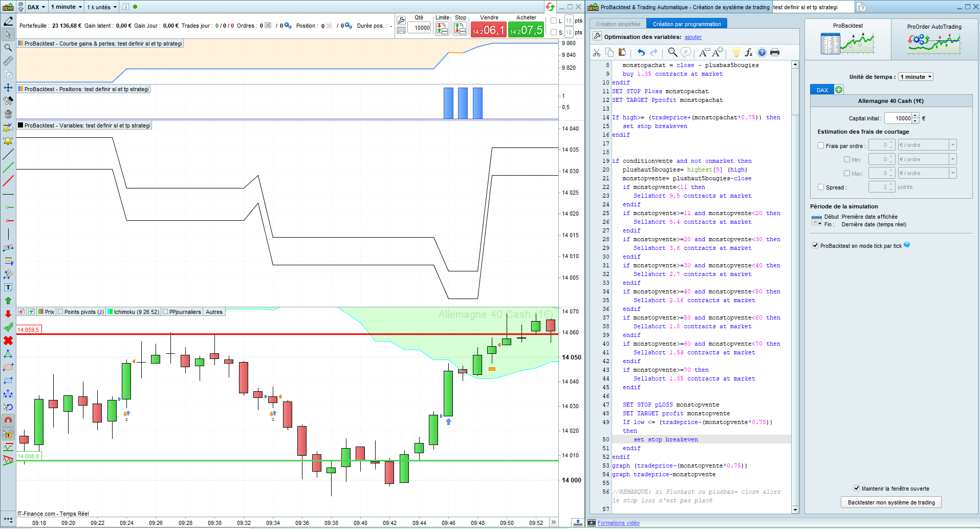Comment code with the speech bubble icon
The height and width of the screenshot is (529, 980).
click(x=686, y=52)
